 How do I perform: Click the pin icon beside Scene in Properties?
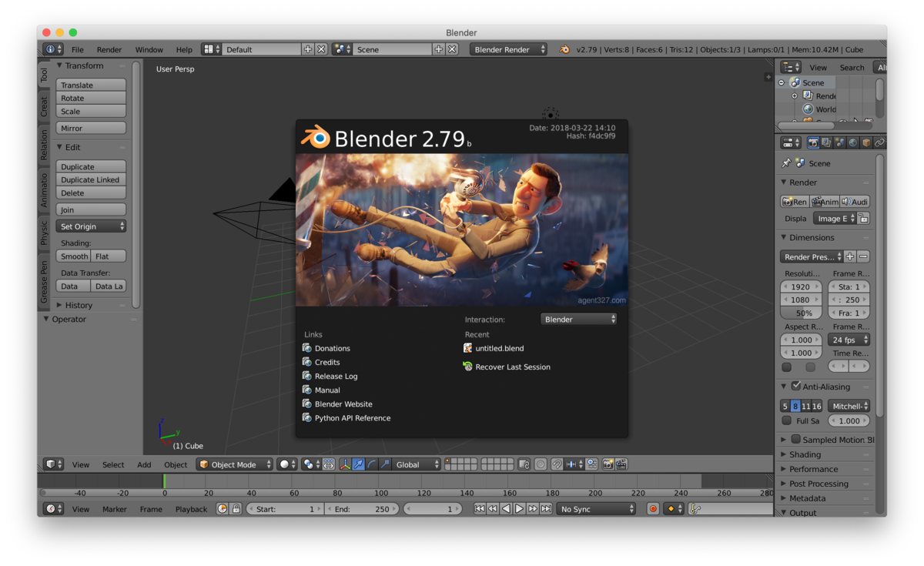786,163
